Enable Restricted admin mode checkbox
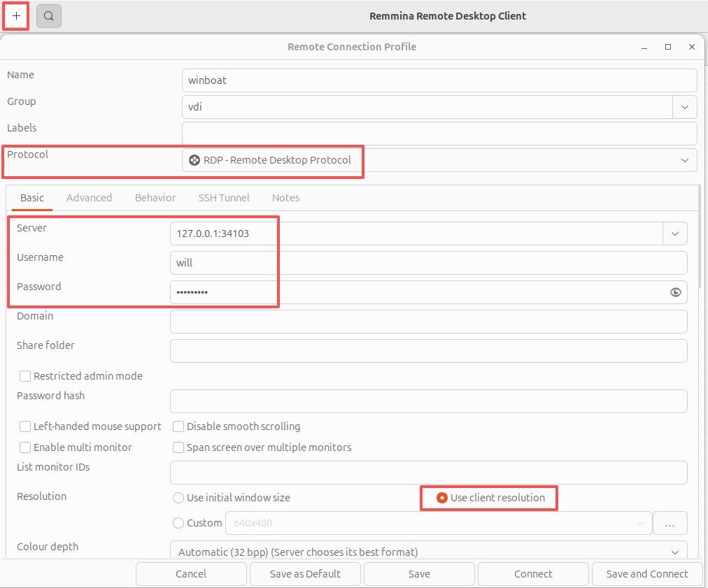The height and width of the screenshot is (588, 708). coord(25,376)
